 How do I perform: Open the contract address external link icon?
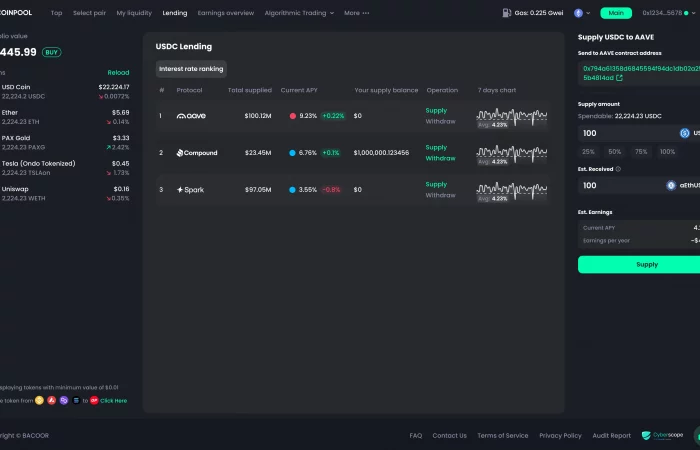point(619,78)
